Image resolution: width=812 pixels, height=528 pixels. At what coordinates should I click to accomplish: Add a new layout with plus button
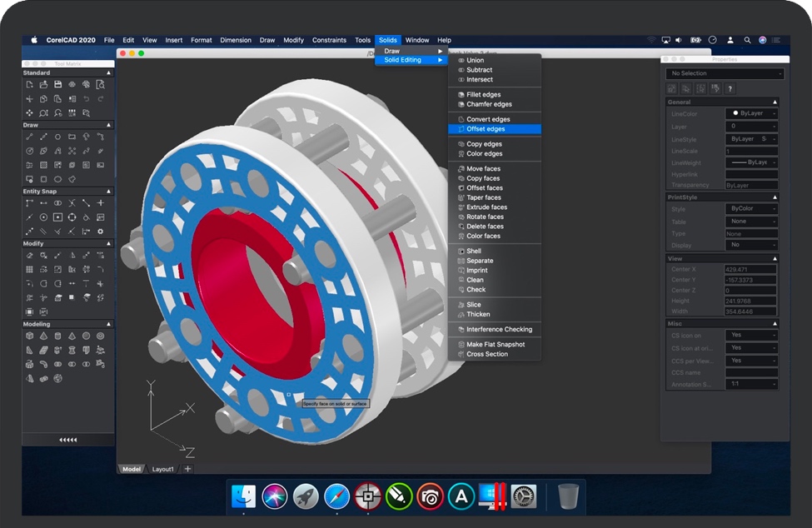[187, 469]
